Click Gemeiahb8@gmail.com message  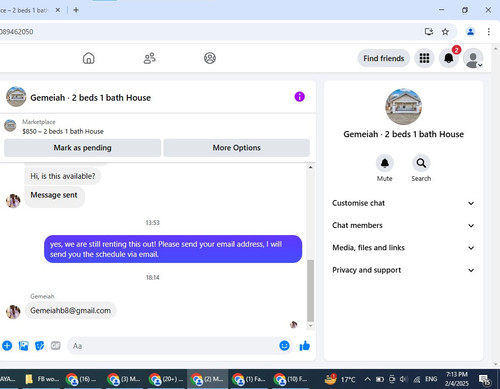[70, 310]
